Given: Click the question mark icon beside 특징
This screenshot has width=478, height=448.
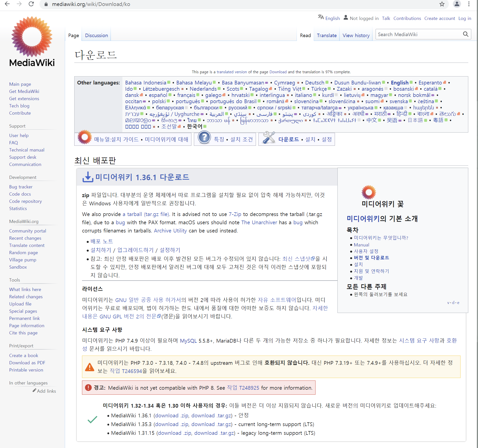Looking at the screenshot, I should 204,138.
